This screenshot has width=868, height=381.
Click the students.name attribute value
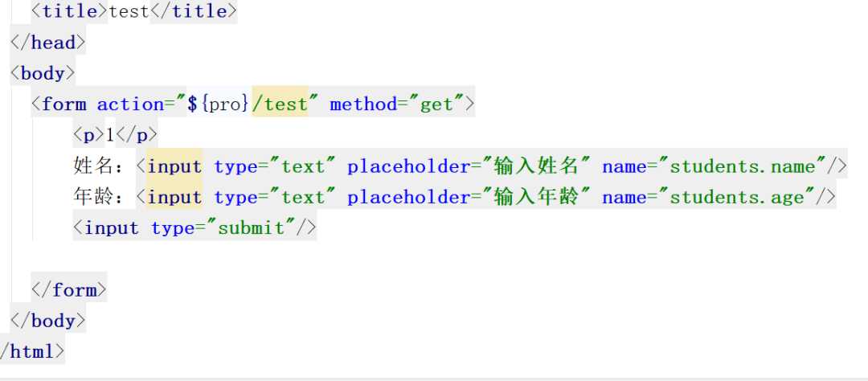pyautogui.click(x=742, y=166)
